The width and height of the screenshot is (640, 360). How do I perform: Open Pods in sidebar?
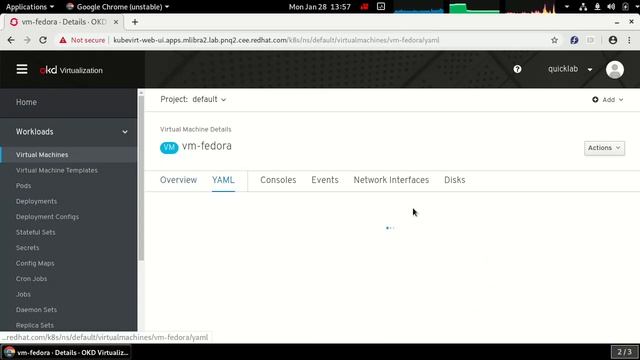click(x=23, y=186)
